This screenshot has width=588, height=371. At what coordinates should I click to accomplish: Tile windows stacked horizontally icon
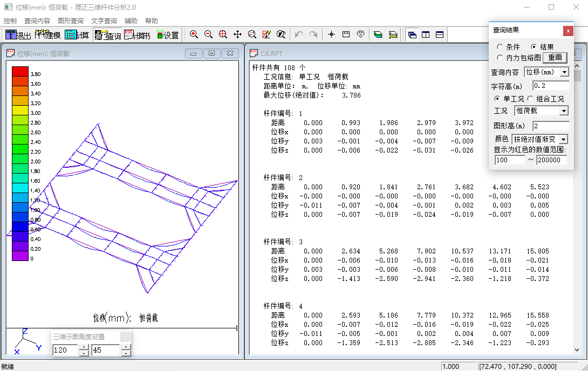point(440,35)
